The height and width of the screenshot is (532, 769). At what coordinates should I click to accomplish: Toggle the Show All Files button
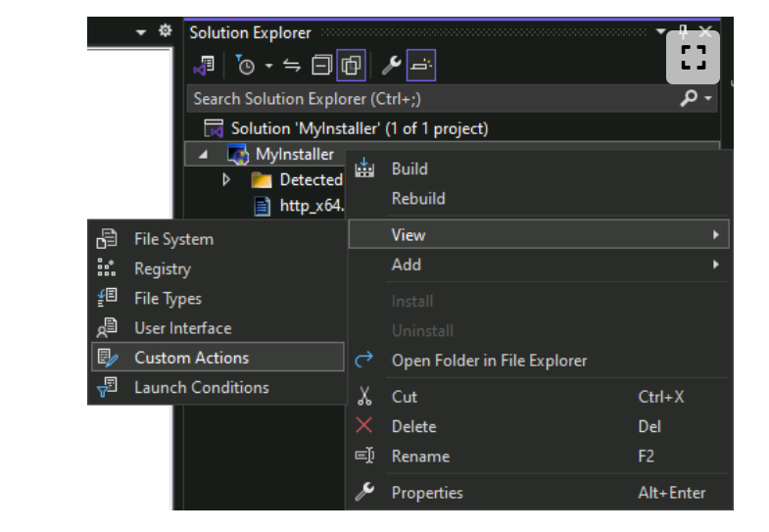point(351,66)
